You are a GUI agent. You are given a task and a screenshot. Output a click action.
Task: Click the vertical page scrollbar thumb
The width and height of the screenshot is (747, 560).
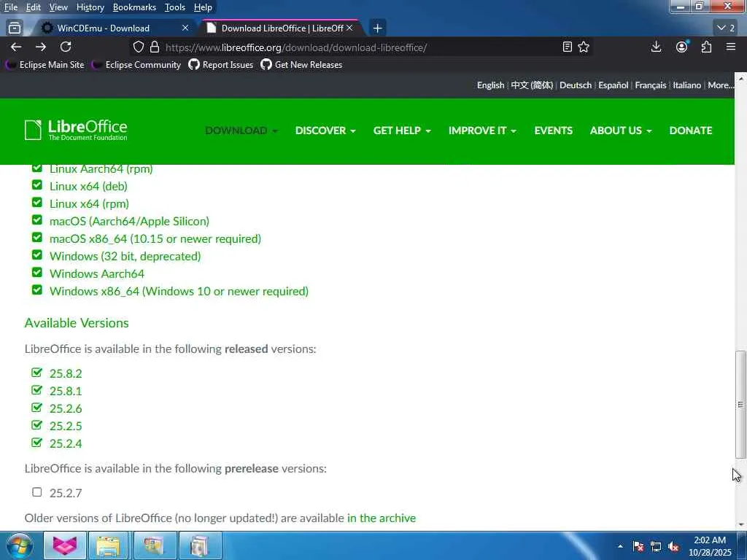pos(740,405)
